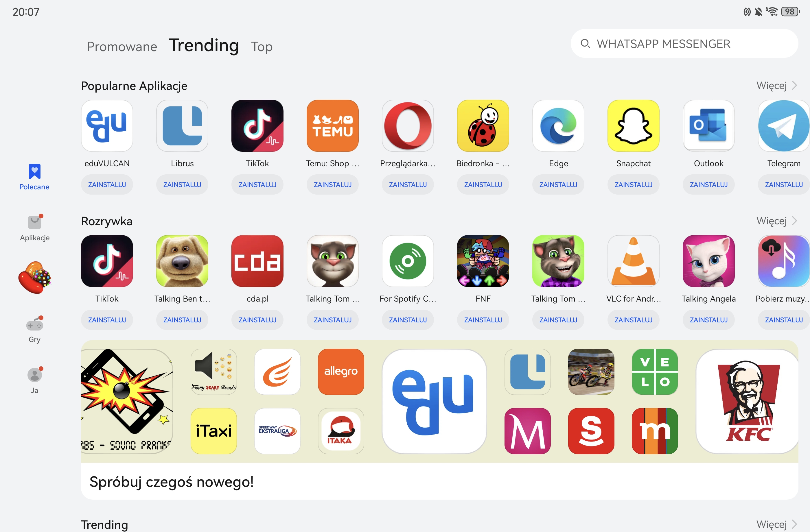The width and height of the screenshot is (810, 532).
Task: Tap the Snapchat ghost icon
Action: point(633,125)
